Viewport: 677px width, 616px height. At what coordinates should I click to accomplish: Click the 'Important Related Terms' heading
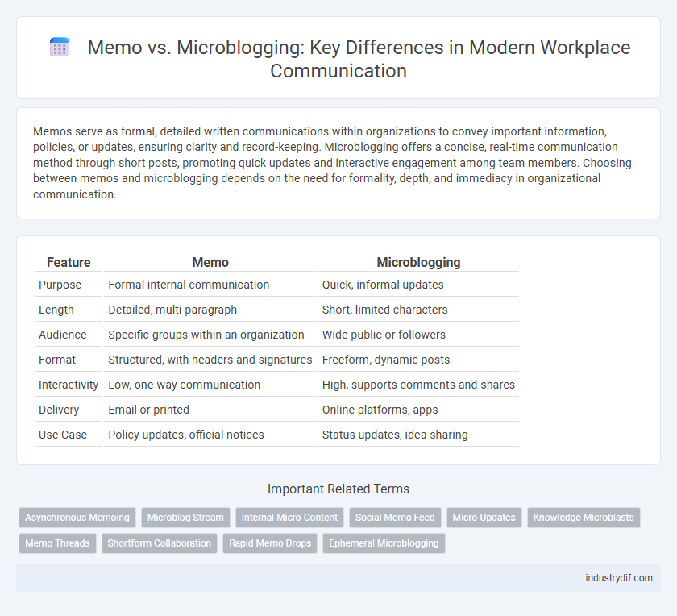tap(338, 489)
